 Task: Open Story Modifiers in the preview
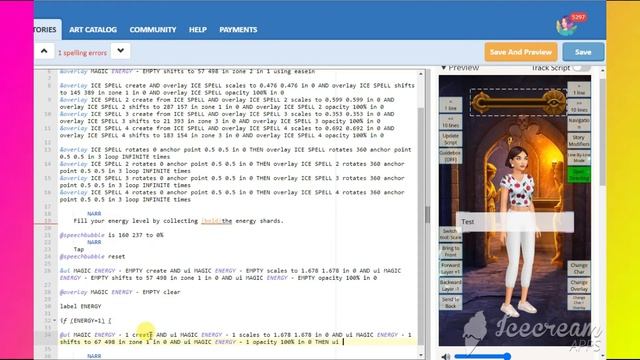click(579, 141)
